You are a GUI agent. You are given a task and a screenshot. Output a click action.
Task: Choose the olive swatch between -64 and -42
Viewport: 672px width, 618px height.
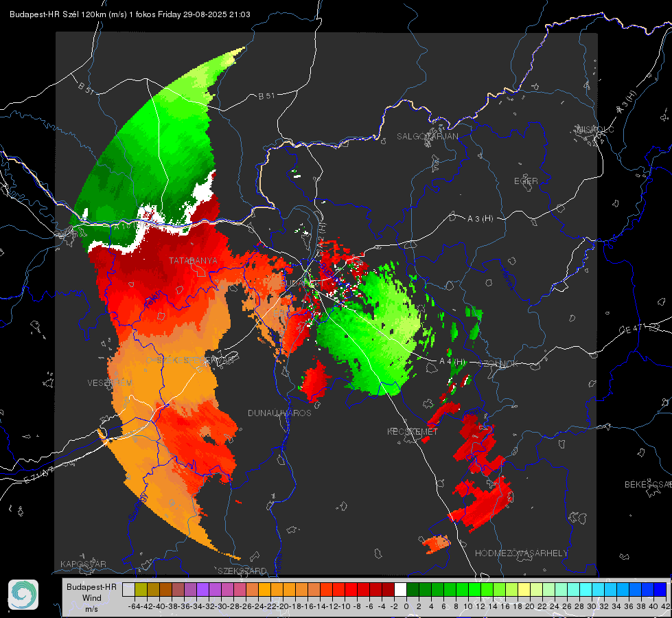tap(141, 589)
